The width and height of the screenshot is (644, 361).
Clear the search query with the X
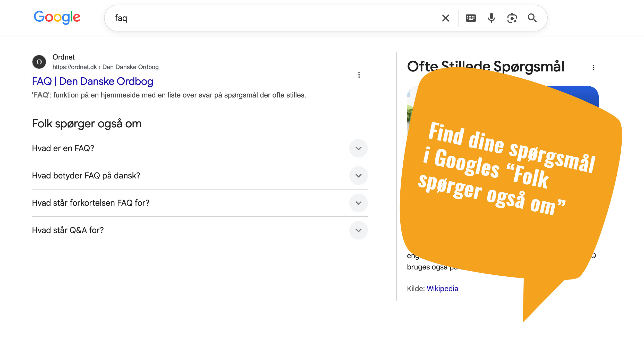pyautogui.click(x=445, y=18)
